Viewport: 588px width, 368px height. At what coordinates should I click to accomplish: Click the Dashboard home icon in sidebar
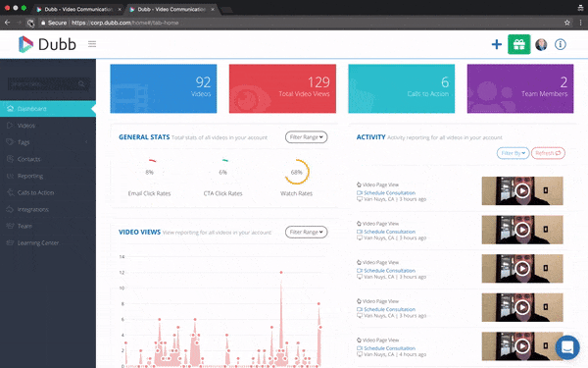coord(10,109)
